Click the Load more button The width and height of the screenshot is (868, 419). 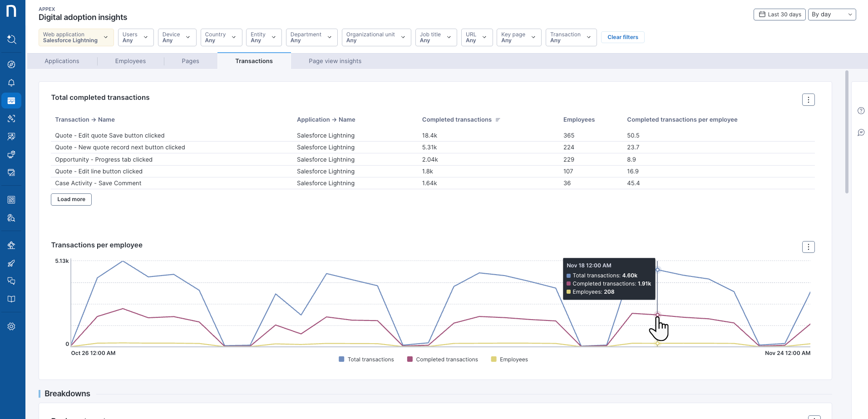tap(71, 199)
